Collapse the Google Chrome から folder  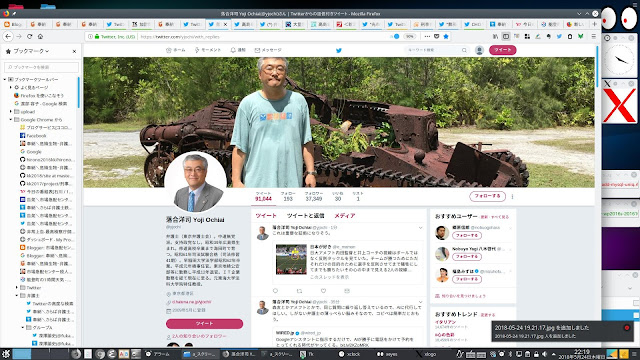click(11, 120)
